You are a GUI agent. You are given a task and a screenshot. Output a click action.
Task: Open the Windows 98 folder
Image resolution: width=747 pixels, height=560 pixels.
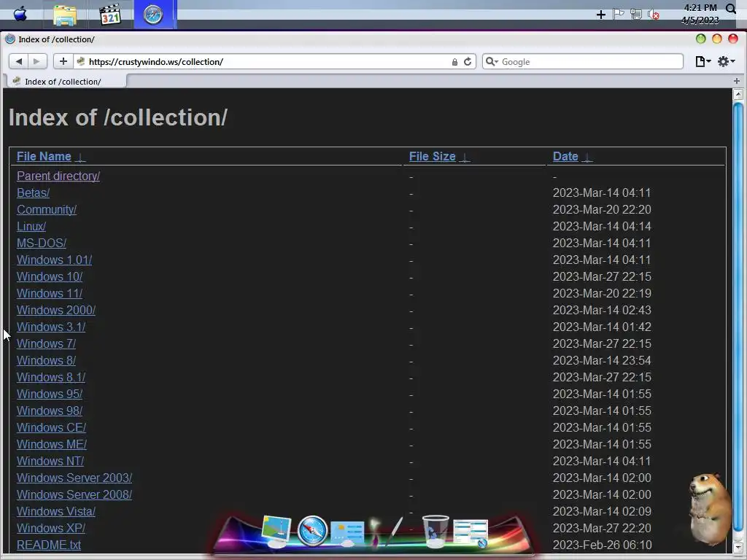[x=50, y=411]
